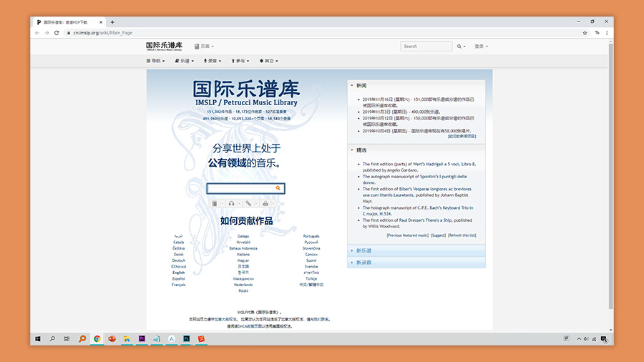
Task: Switch language to Deutsch
Action: 179,260
